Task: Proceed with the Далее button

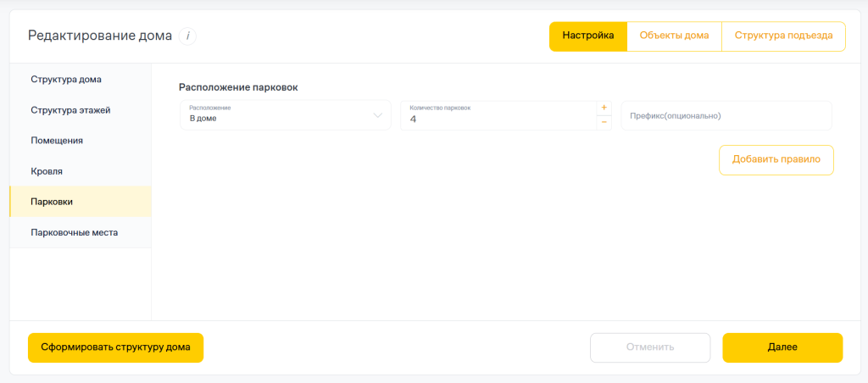Action: [x=782, y=347]
